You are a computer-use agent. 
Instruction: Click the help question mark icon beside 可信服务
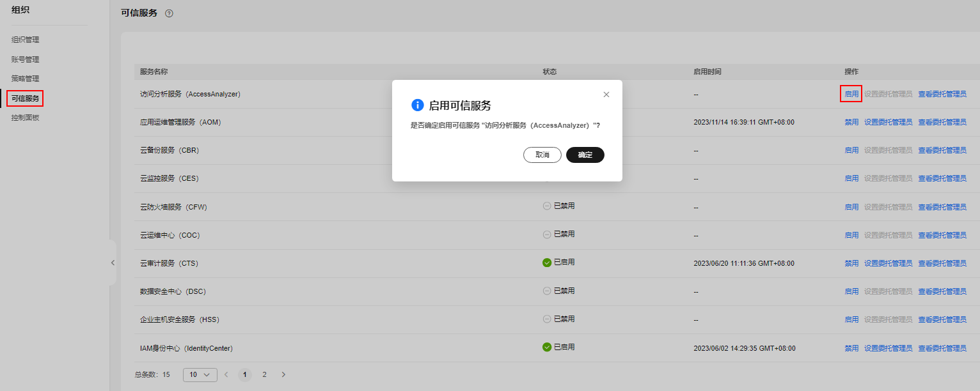pos(169,13)
